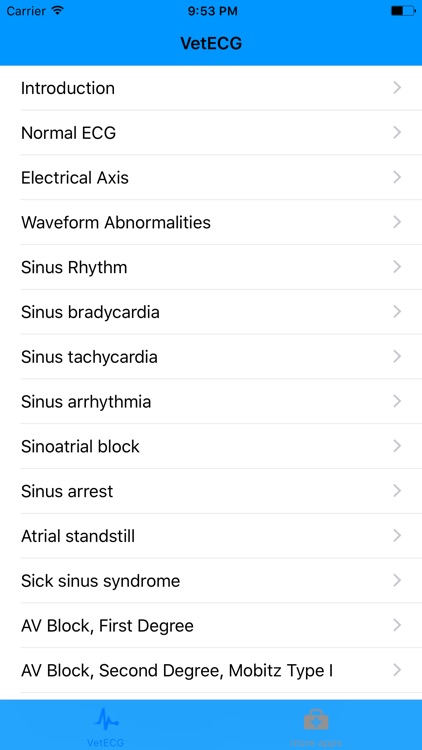Tap the chevron next to Electrical Axis
422x750 pixels.
(x=397, y=177)
